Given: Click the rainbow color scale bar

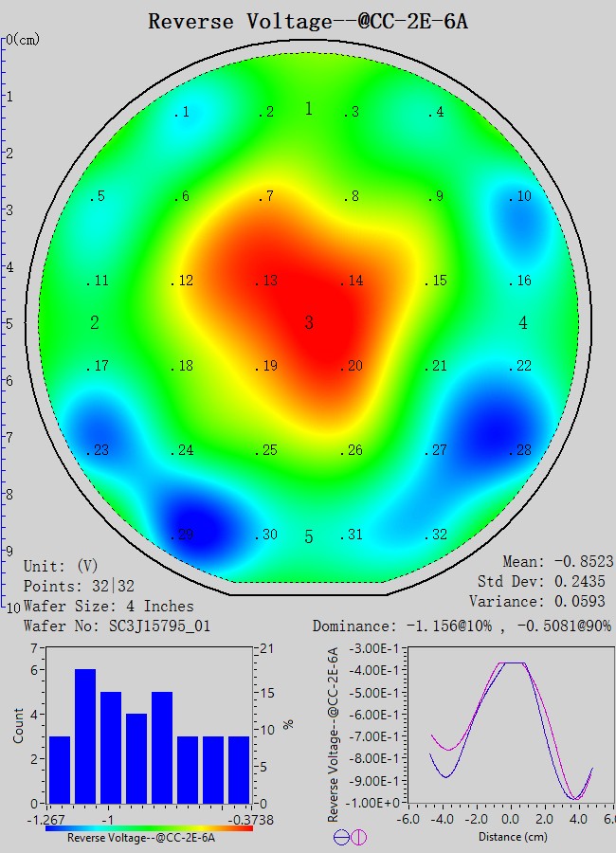Looking at the screenshot, I should 149,826.
